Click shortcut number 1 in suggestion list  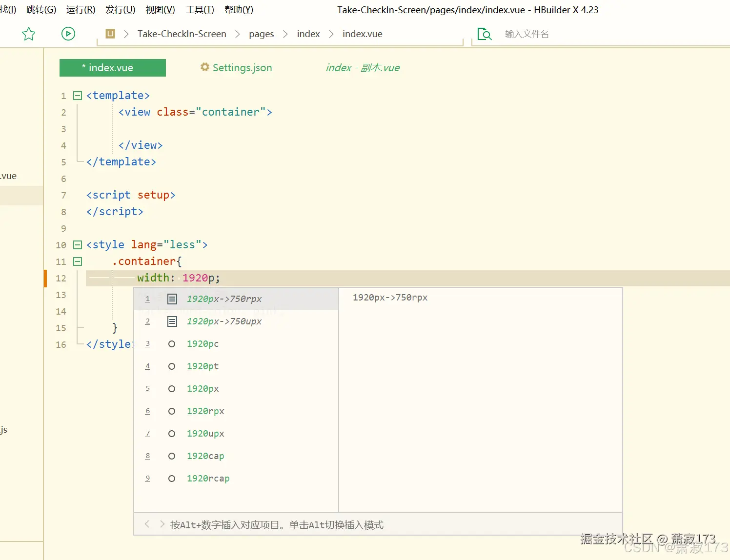coord(147,299)
